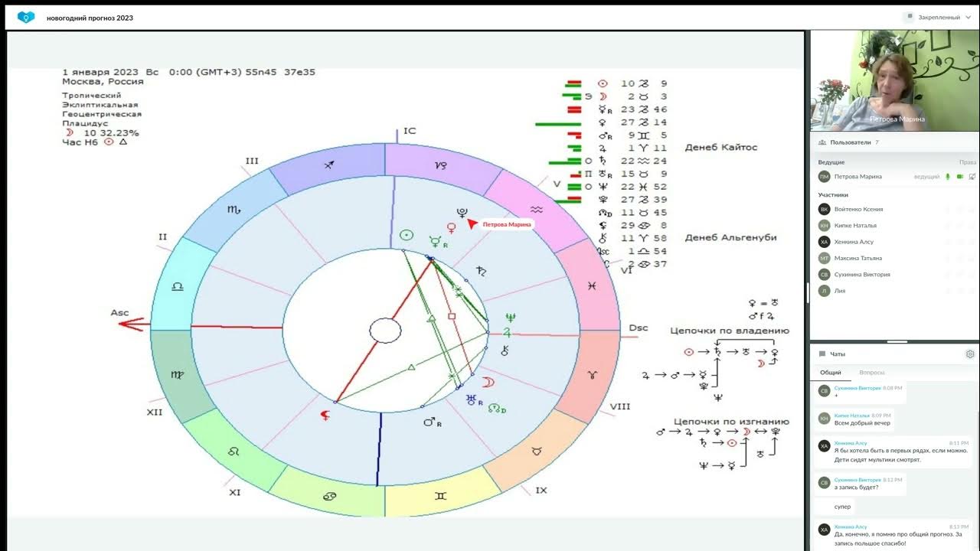Click the Gemini sign segment
Image resolution: width=980 pixels, height=551 pixels.
coord(441,496)
